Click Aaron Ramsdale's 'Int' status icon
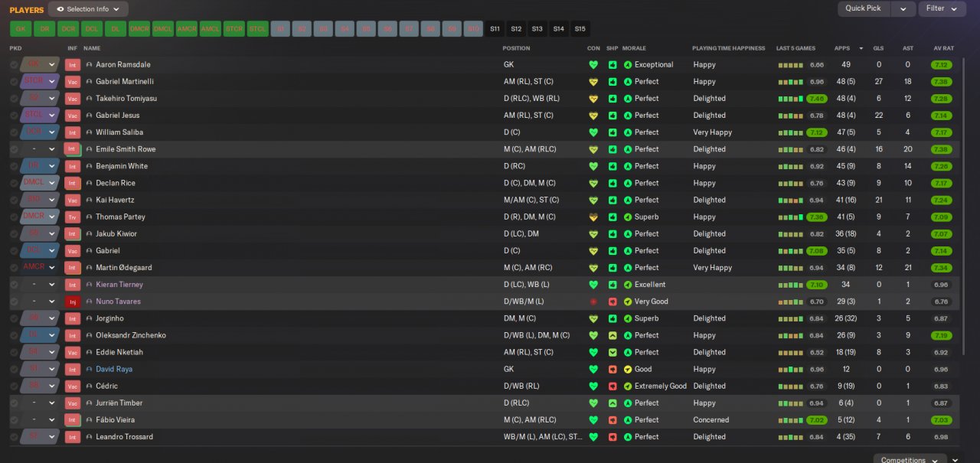The image size is (980, 463). (73, 65)
